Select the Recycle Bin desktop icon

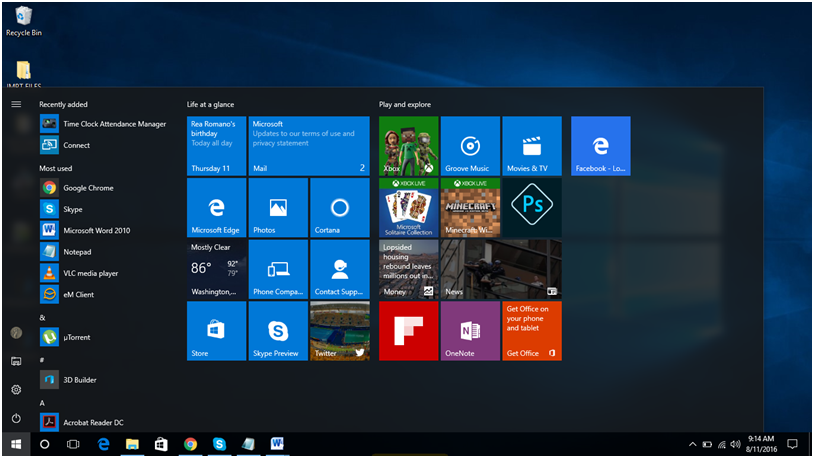coord(23,21)
